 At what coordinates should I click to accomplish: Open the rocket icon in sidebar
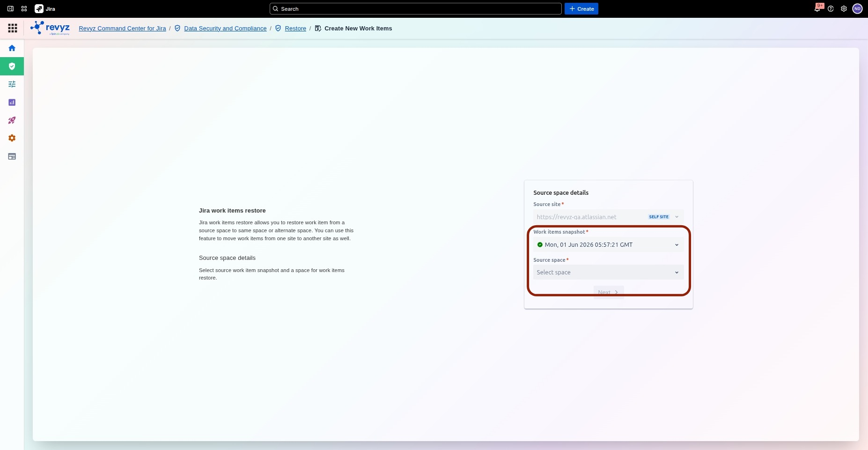pos(12,120)
